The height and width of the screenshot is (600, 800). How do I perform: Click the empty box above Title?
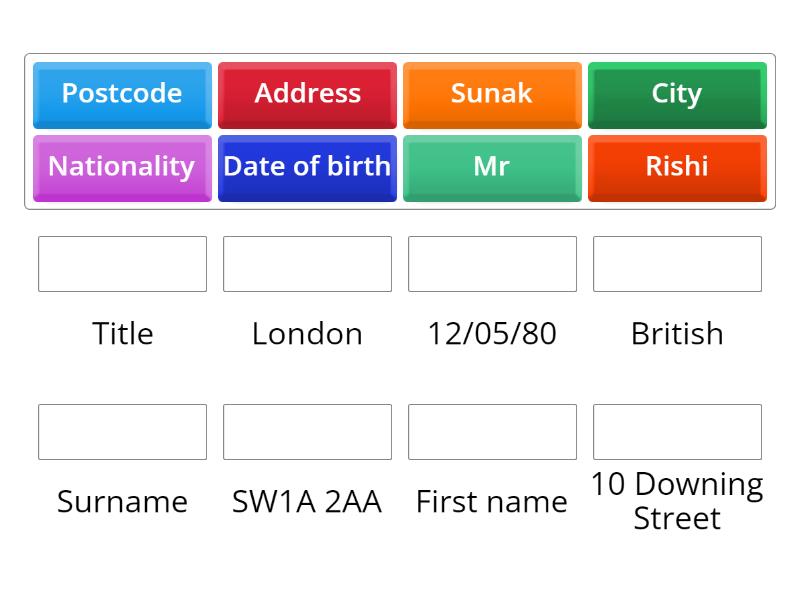point(122,264)
